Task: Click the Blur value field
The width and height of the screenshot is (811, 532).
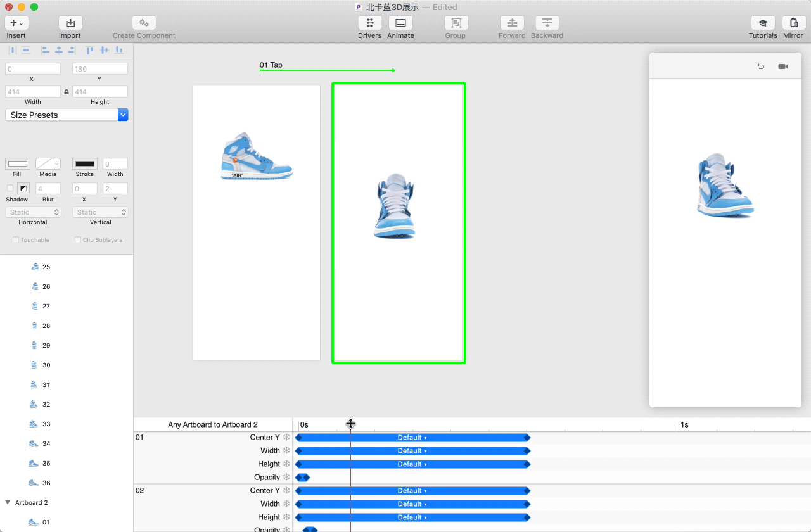Action: 48,189
